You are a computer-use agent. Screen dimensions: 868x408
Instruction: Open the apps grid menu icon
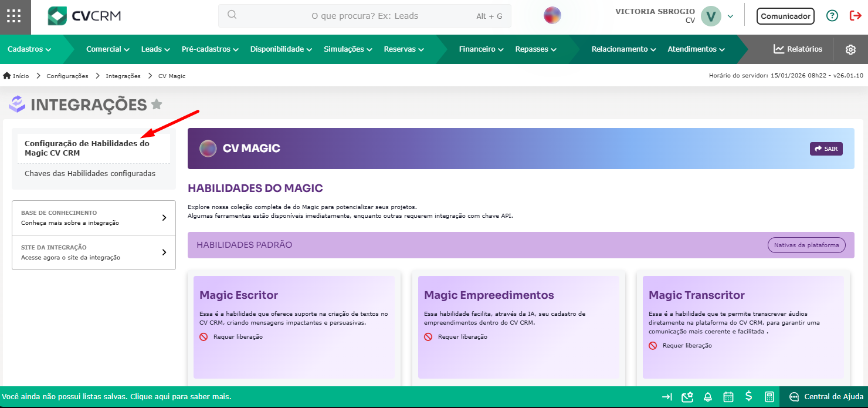(14, 16)
